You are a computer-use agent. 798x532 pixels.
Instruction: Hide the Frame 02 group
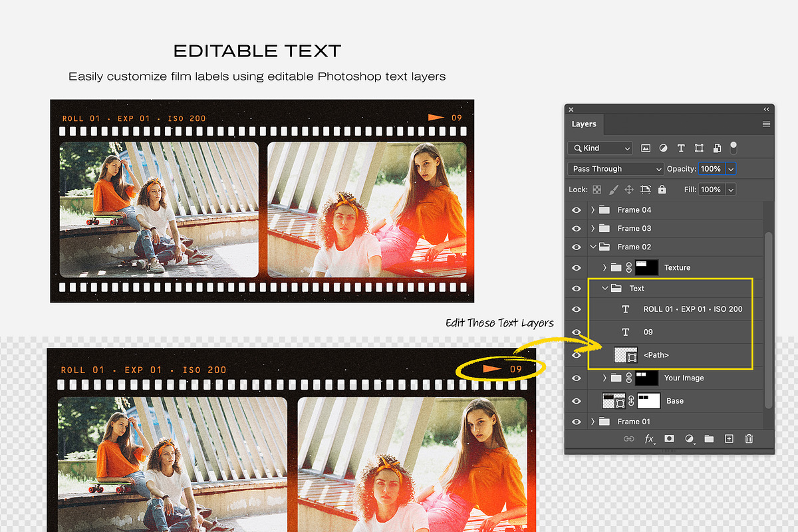pyautogui.click(x=577, y=247)
